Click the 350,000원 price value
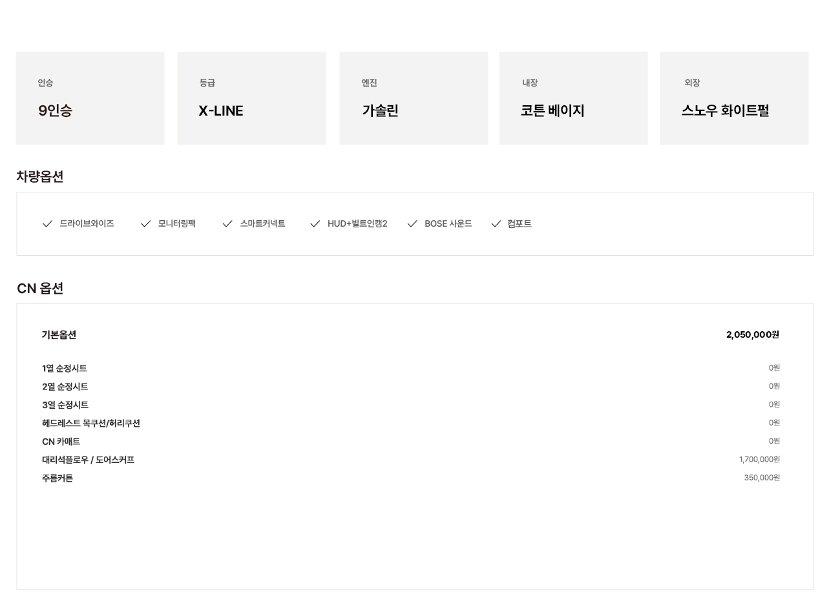The height and width of the screenshot is (616, 840). click(762, 477)
